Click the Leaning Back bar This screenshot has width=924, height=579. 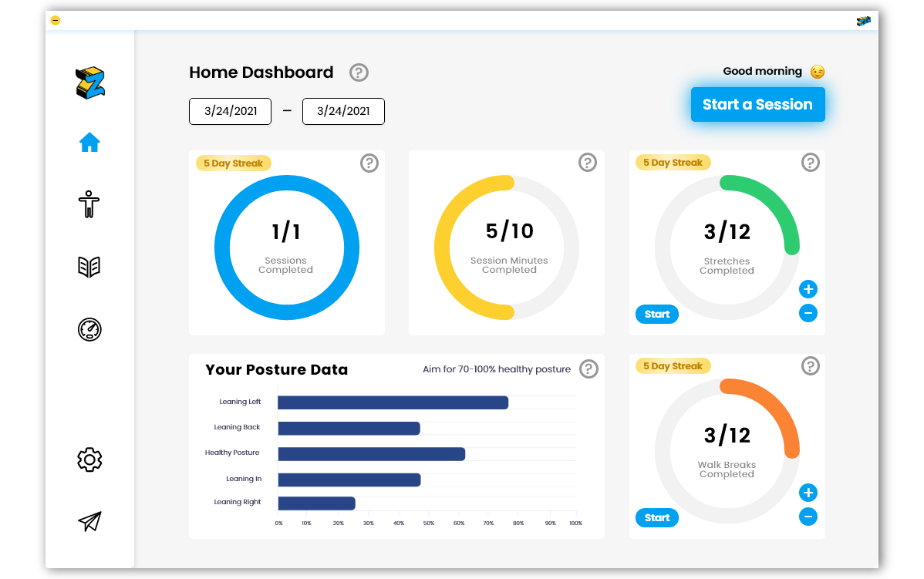pos(349,428)
